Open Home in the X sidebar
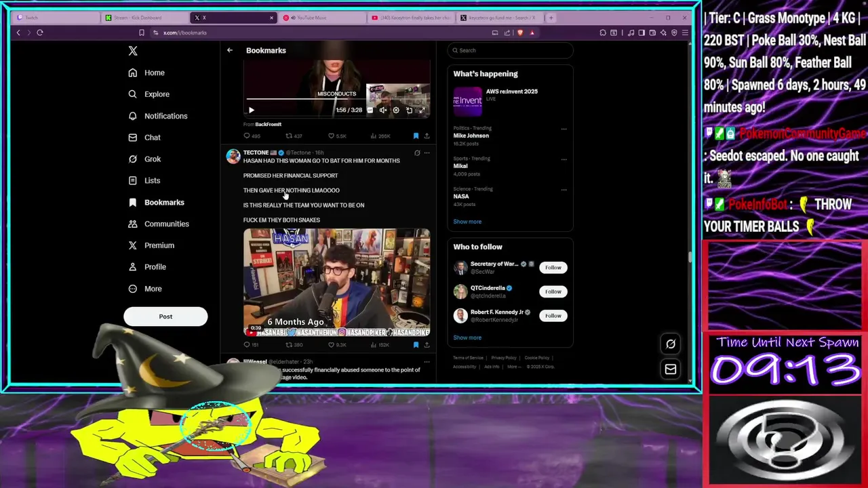868x488 pixels. click(146, 73)
